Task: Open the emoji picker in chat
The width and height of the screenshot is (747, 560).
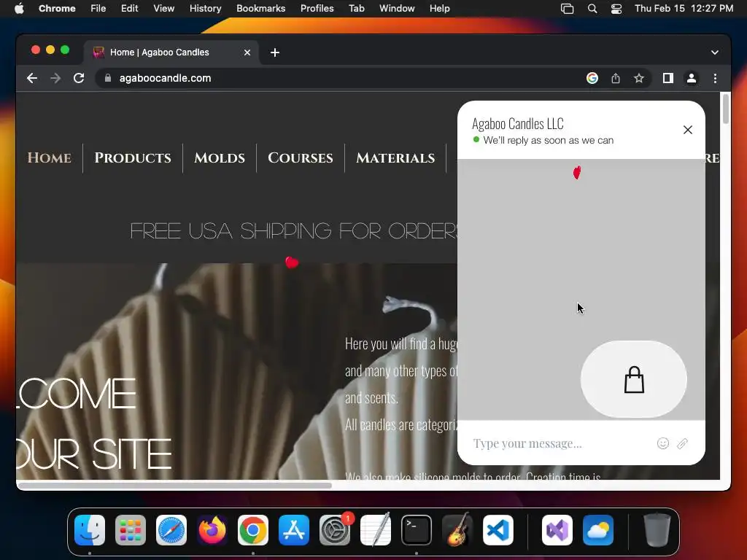Action: click(x=662, y=443)
